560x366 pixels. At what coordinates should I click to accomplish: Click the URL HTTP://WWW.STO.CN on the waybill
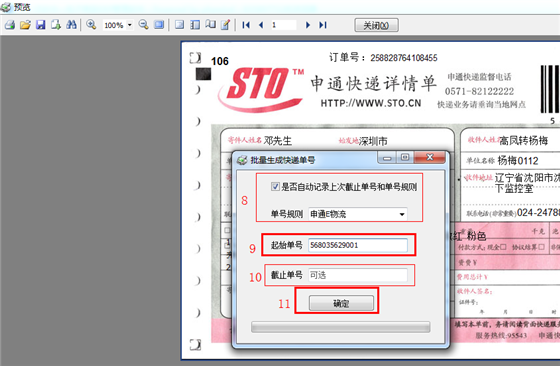point(371,103)
